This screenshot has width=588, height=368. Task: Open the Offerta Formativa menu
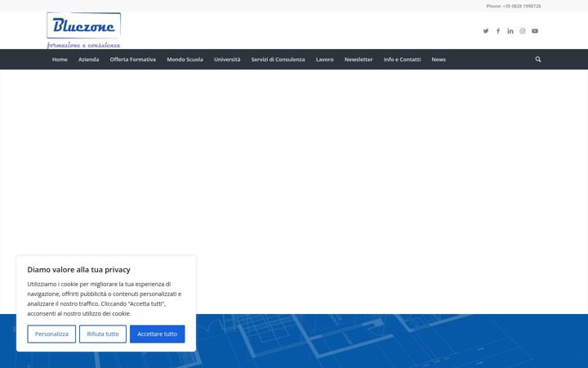point(133,60)
